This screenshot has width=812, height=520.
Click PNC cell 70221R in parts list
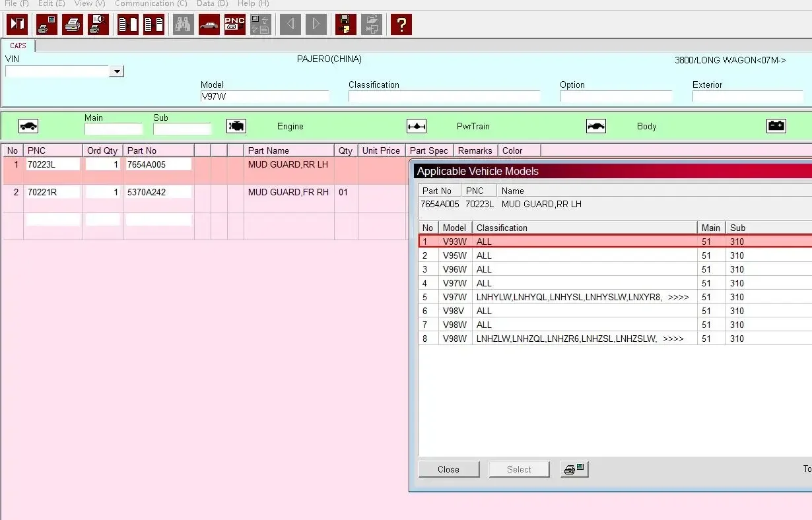[x=53, y=192]
